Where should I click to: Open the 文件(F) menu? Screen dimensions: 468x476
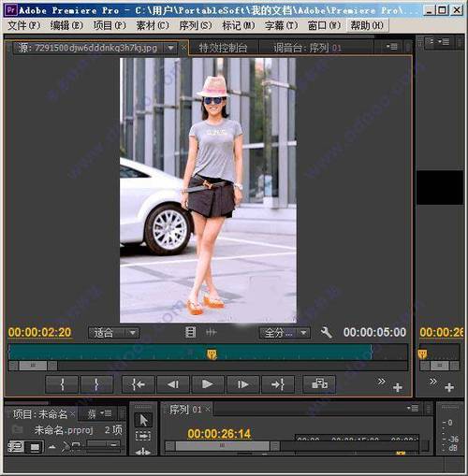tap(23, 25)
